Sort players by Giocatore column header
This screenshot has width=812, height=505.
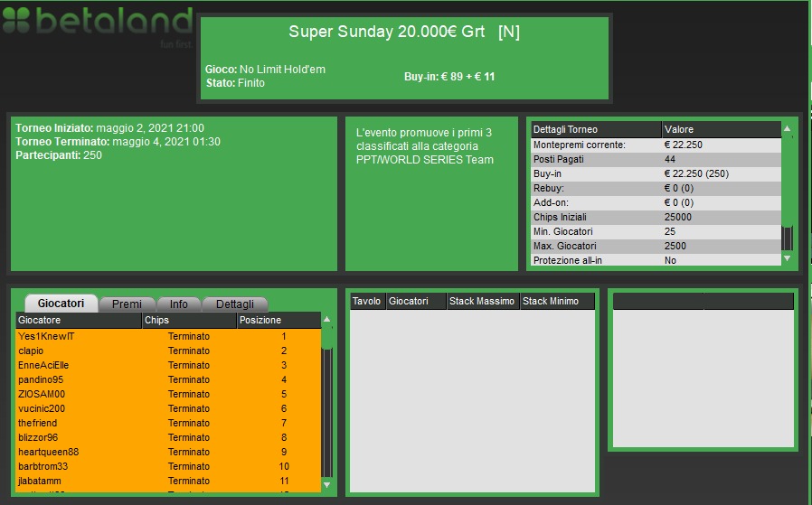click(x=79, y=321)
